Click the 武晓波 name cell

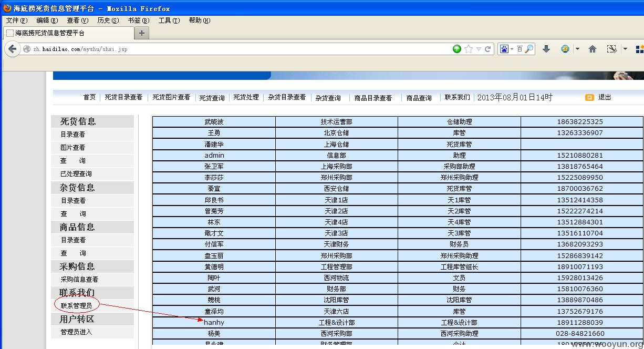point(214,122)
